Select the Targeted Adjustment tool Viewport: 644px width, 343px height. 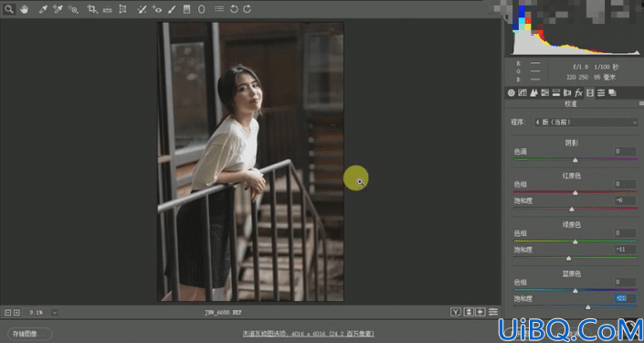(73, 9)
